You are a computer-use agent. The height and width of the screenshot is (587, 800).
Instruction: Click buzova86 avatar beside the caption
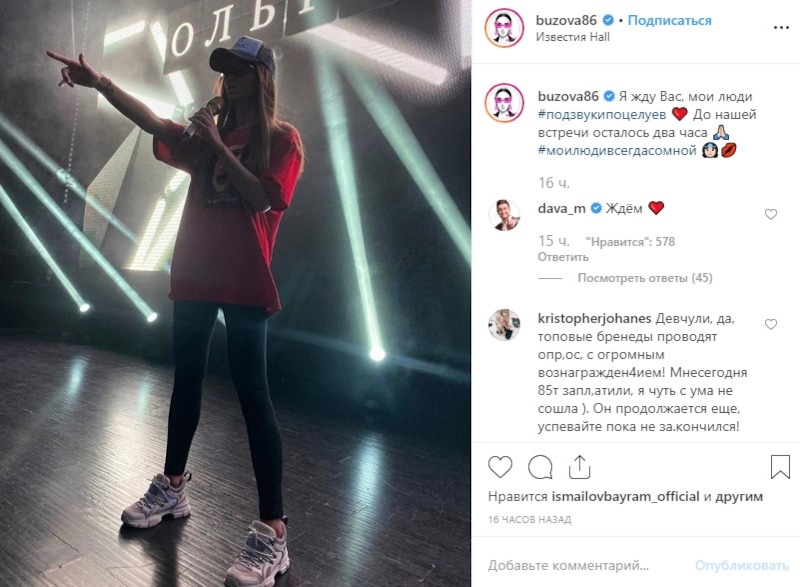coord(504,104)
